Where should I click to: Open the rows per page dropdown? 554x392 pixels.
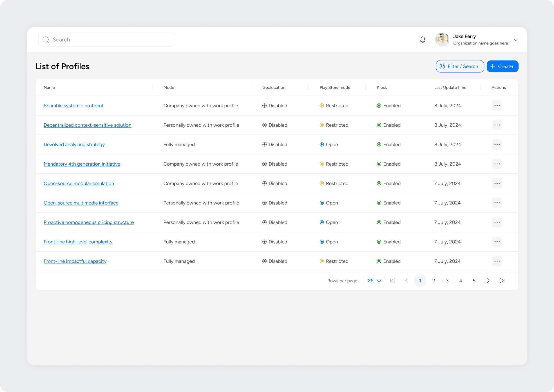coord(374,280)
